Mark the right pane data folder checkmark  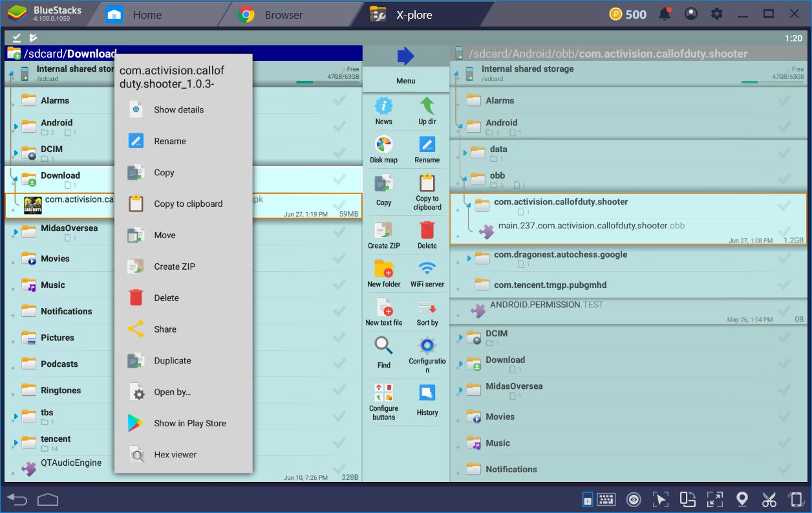tap(784, 153)
